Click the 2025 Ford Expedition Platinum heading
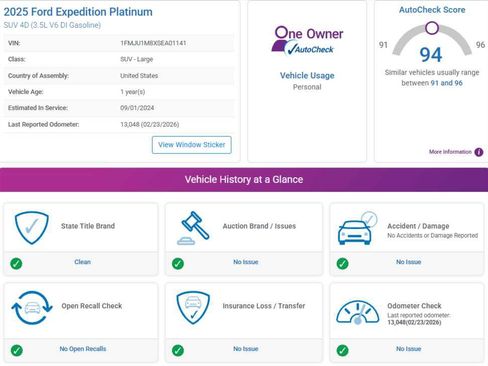Screen dimensions: 488x366 tap(78, 12)
